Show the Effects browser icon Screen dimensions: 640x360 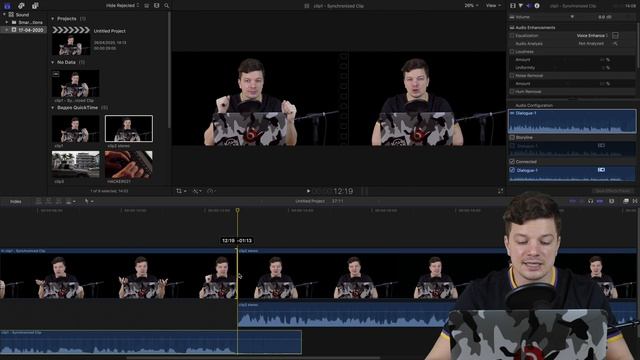[x=626, y=201]
